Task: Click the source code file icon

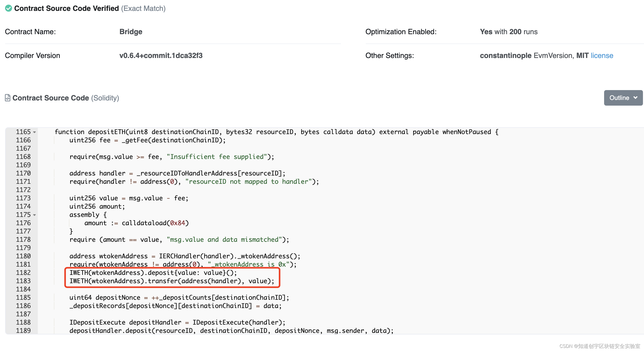Action: click(x=8, y=98)
